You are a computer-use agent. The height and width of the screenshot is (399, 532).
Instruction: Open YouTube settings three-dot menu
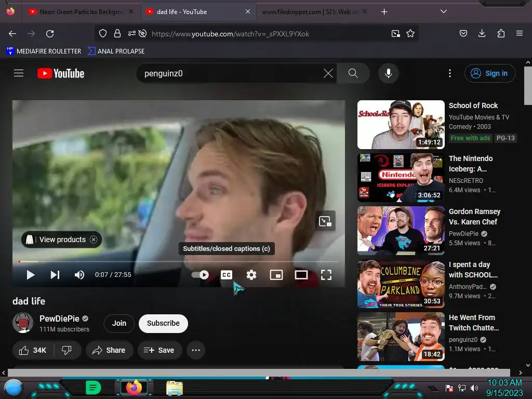point(450,73)
